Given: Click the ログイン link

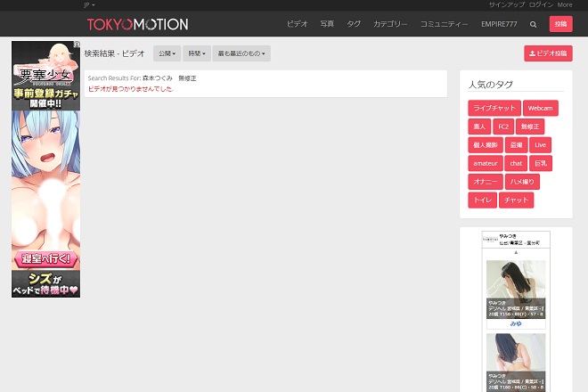Looking at the screenshot, I should tap(541, 4).
